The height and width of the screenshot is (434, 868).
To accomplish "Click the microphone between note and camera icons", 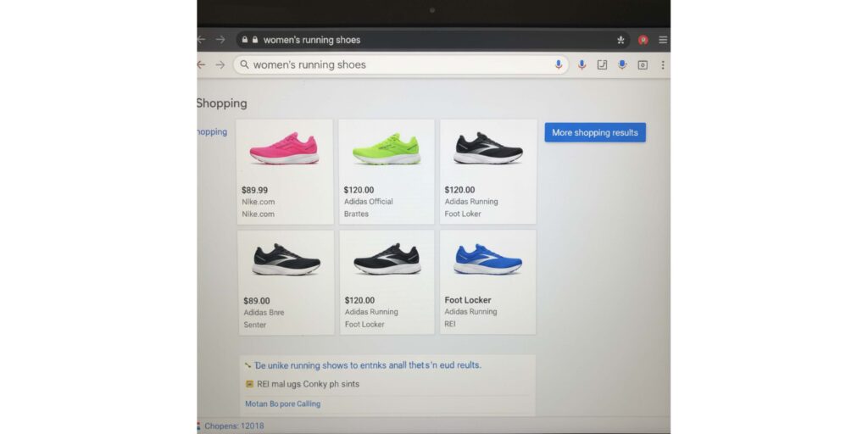I will click(622, 64).
